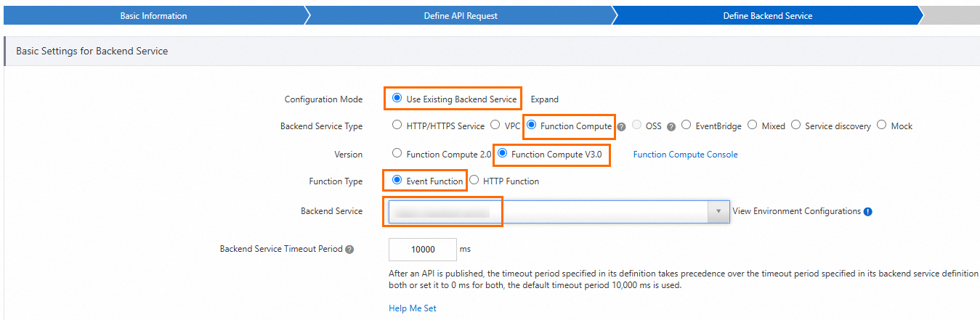
Task: Open the Function Compute Console link
Action: (x=685, y=155)
